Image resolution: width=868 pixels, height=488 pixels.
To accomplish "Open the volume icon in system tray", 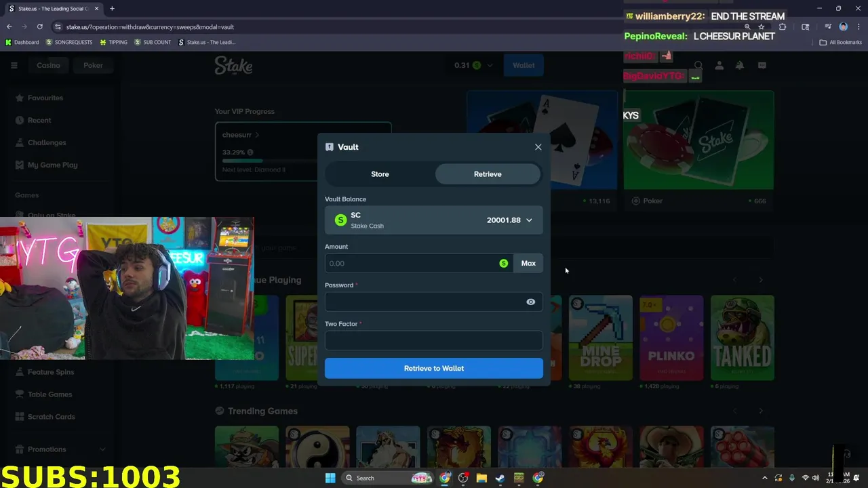I will 816,478.
